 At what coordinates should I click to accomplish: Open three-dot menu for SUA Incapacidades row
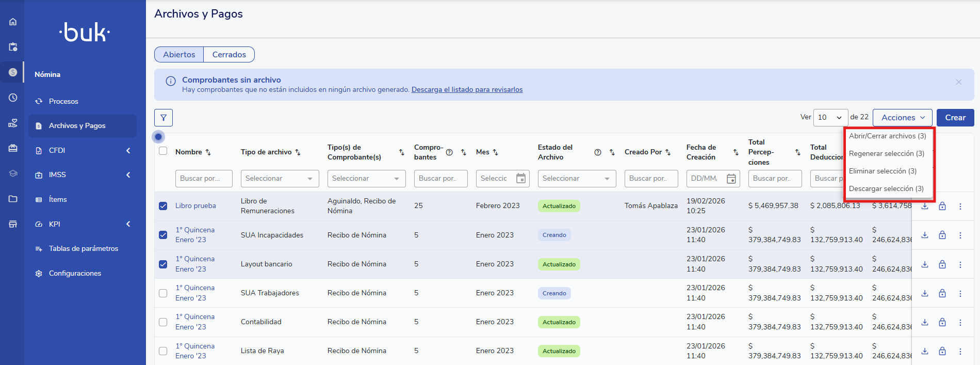(x=960, y=235)
